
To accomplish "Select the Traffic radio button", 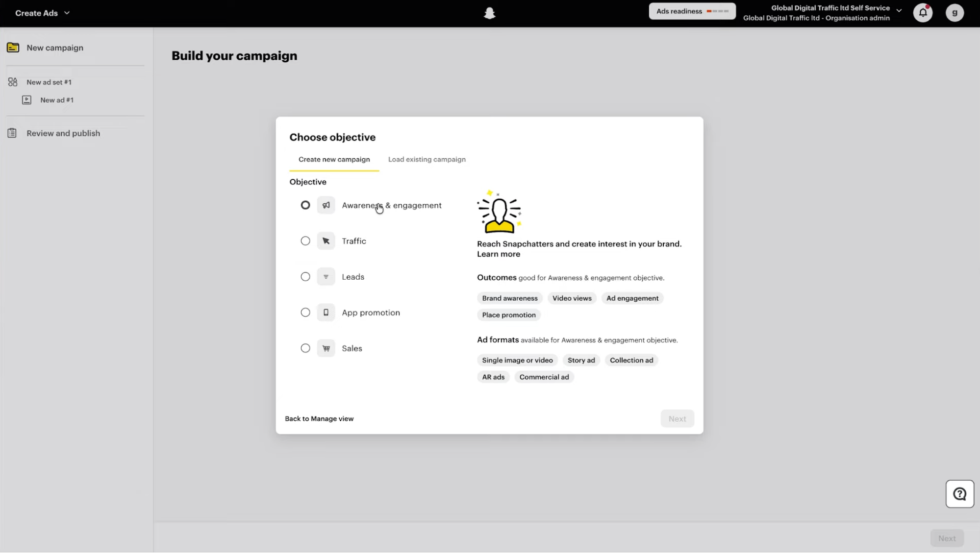I will (x=305, y=241).
